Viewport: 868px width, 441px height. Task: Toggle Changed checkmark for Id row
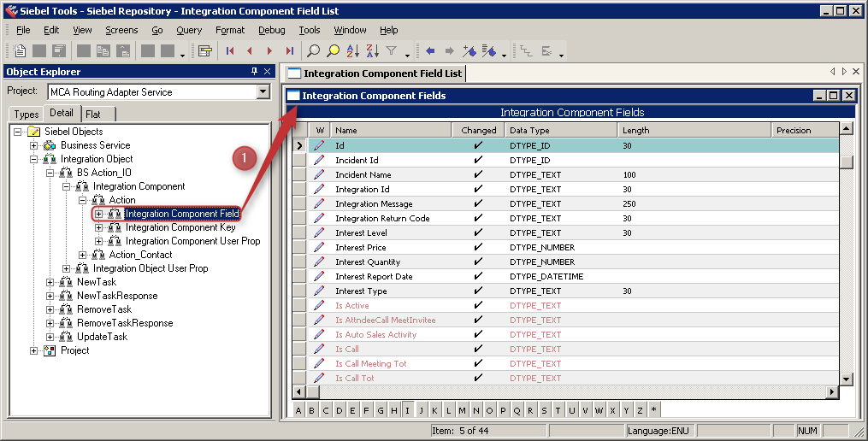[478, 145]
